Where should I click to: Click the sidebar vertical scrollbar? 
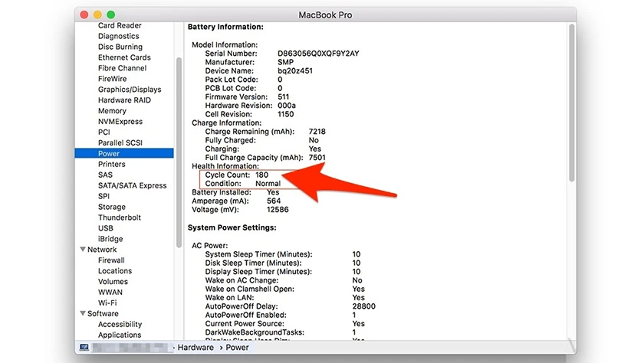click(x=179, y=152)
